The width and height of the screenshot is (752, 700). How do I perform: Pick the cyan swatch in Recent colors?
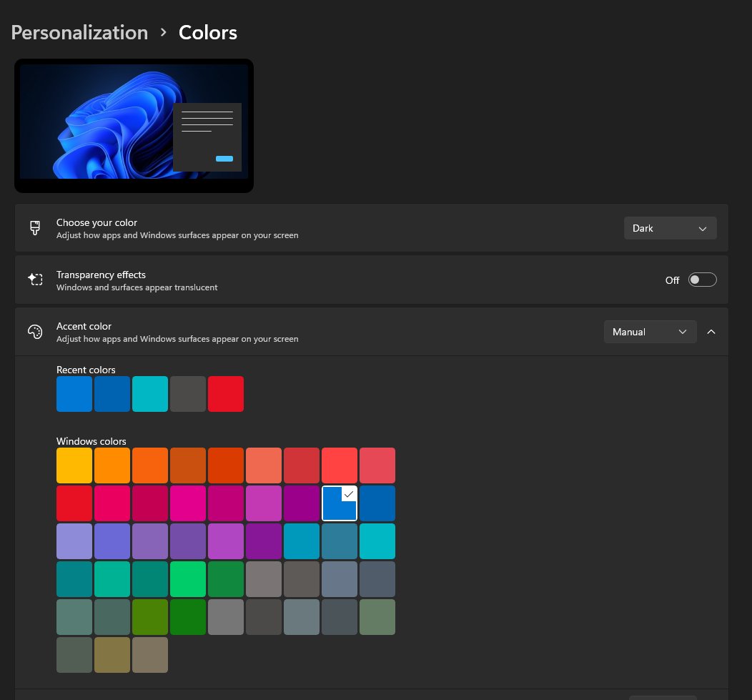pyautogui.click(x=150, y=394)
